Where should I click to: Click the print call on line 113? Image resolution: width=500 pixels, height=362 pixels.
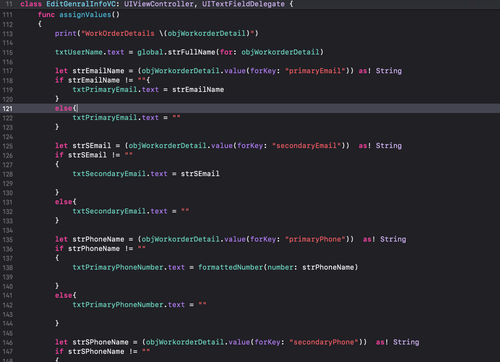(x=66, y=33)
